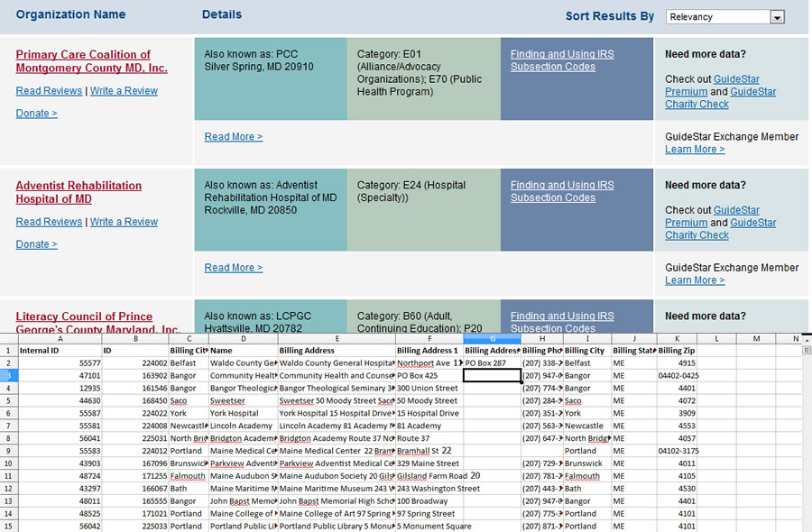Click cell with Internal ID 55577
The height and width of the screenshot is (532, 812).
pos(60,363)
